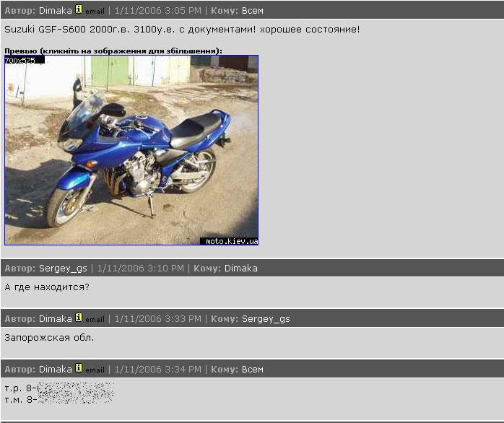Click recipient Всем in the 3:34 PM header

click(x=253, y=370)
